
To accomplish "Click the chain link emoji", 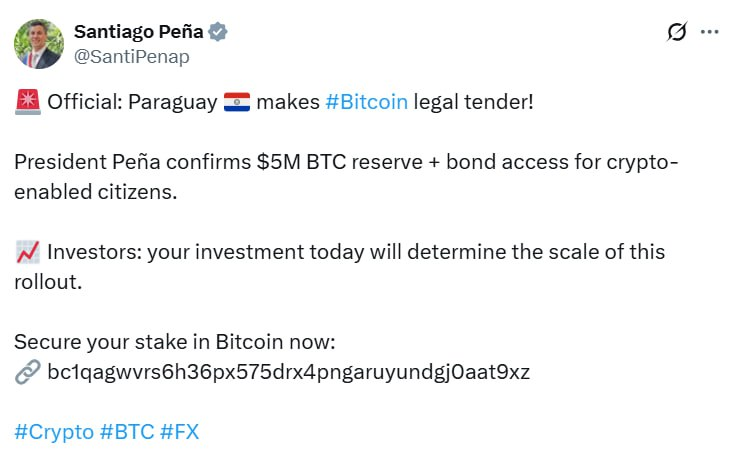I will click(x=27, y=373).
